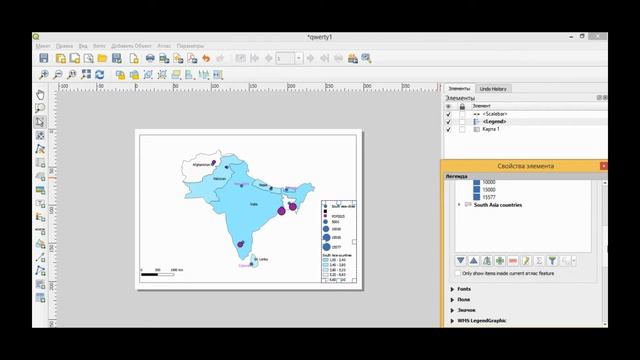
Task: Toggle visibility of the Legend item
Action: [449, 122]
